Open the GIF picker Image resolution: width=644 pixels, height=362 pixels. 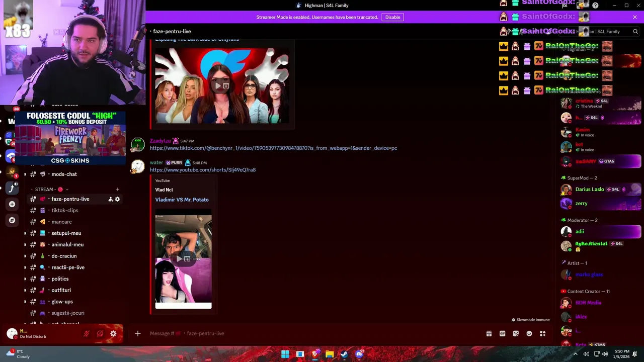tap(502, 333)
